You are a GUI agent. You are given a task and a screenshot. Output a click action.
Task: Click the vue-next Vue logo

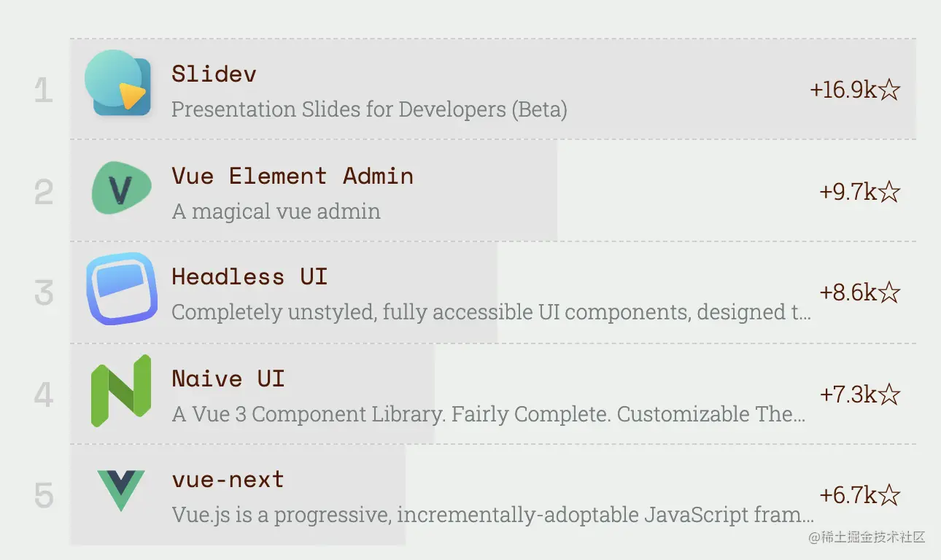point(121,491)
